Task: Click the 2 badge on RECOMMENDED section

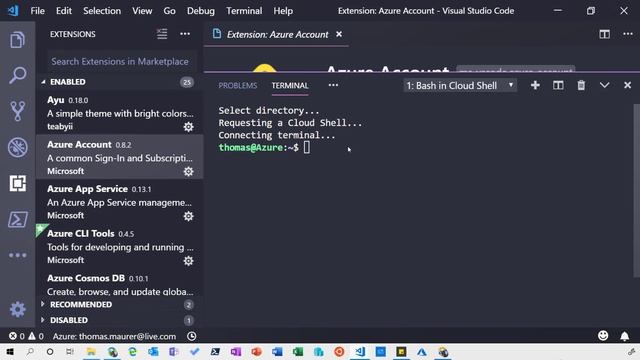Action: (188, 305)
